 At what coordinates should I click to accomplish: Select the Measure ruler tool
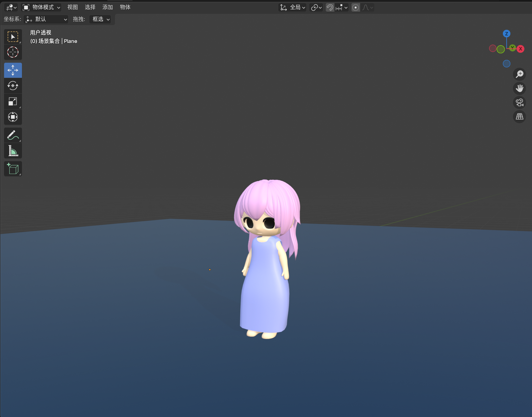point(13,151)
